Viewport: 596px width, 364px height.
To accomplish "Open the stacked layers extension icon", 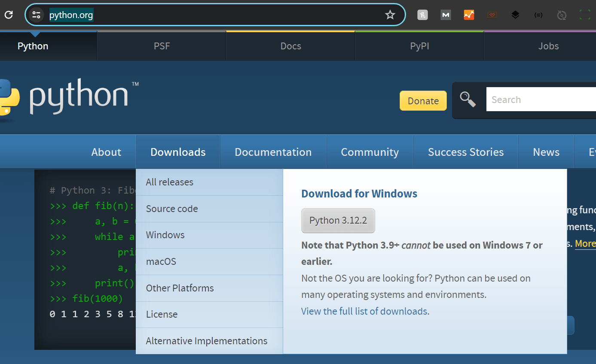I will pos(515,15).
